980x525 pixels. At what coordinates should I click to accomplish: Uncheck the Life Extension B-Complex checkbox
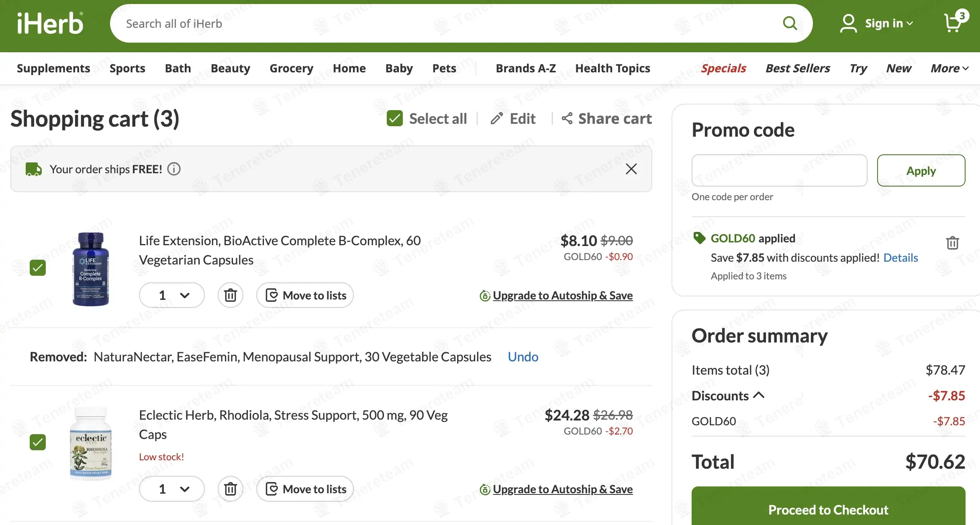(x=38, y=268)
